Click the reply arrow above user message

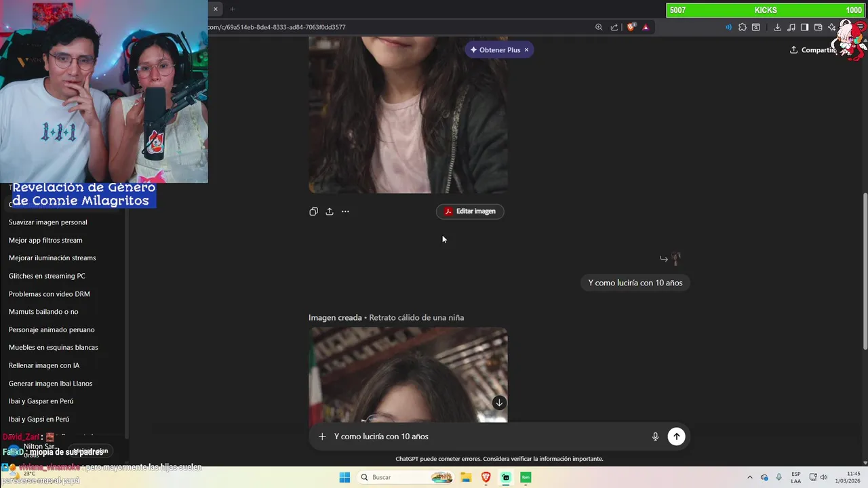664,258
